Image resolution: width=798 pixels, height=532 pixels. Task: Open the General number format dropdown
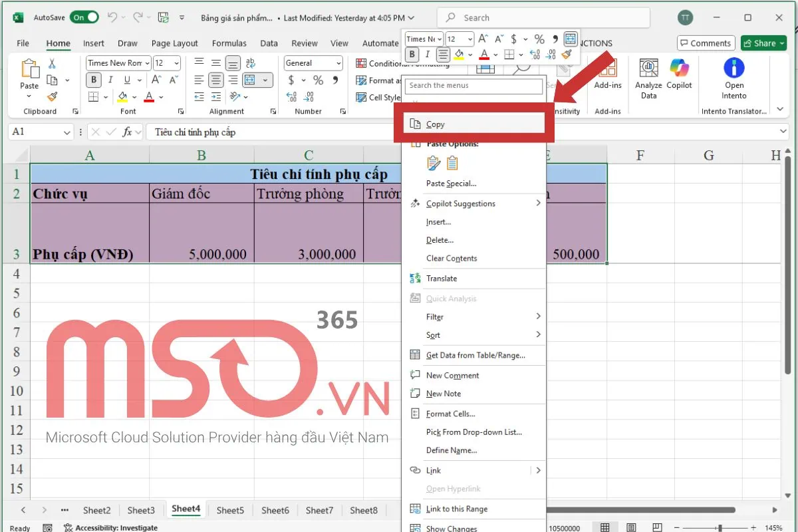(x=313, y=63)
